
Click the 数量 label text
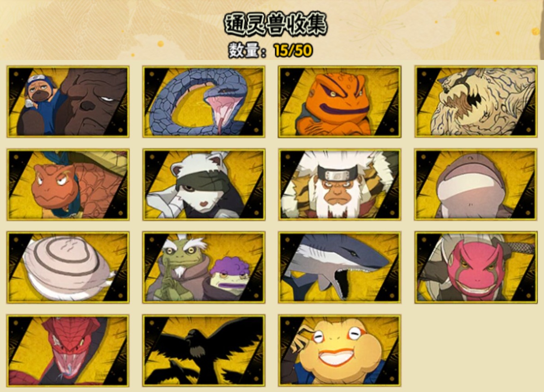[x=244, y=51]
